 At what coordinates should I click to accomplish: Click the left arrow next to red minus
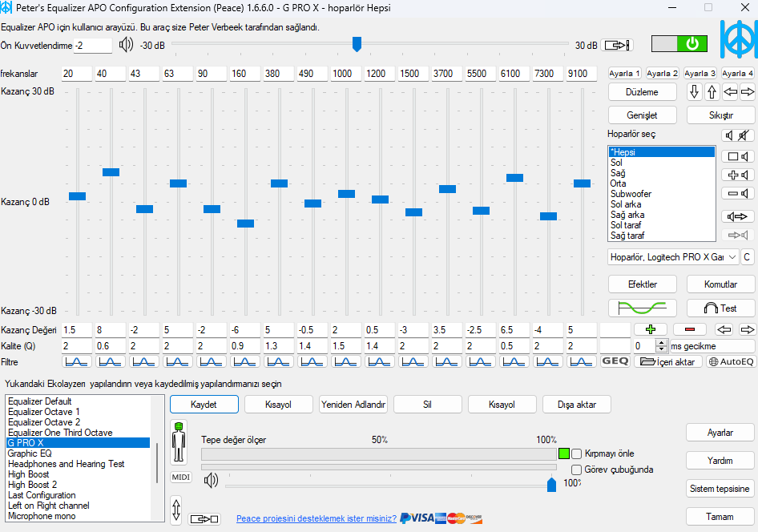(724, 329)
